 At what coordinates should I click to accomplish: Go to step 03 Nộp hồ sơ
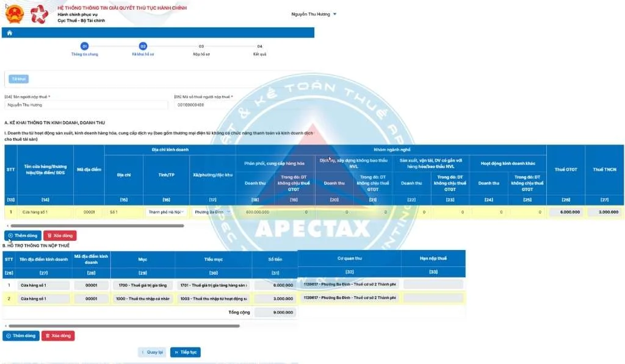(x=201, y=46)
